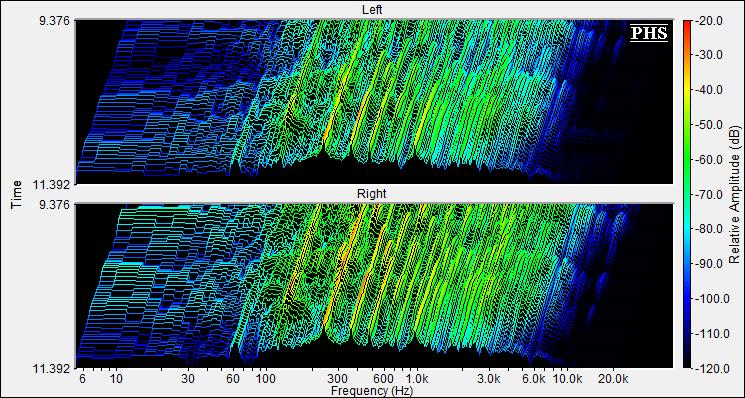Click the 30 frequency tick label

pos(188,379)
